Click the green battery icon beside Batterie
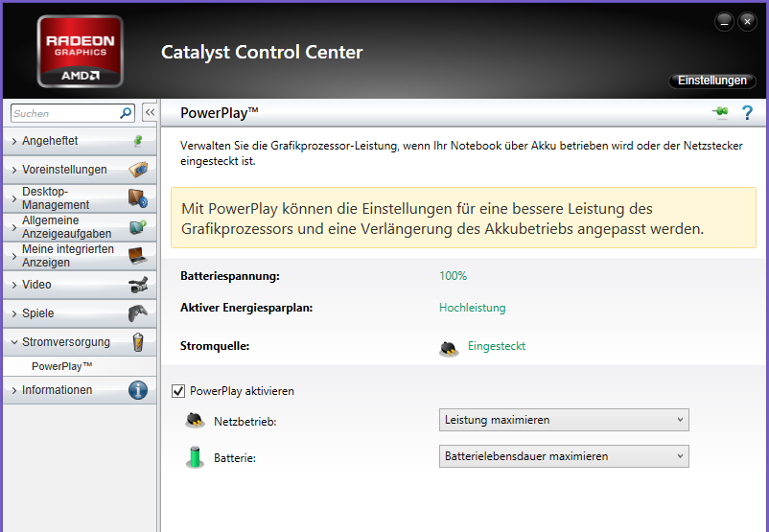769x532 pixels. point(195,457)
